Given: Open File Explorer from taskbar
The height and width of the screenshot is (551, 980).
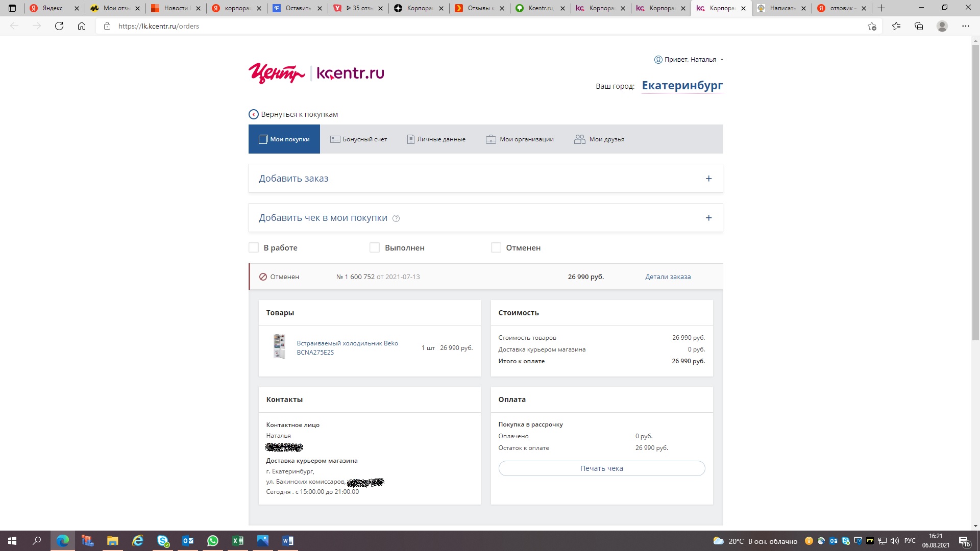Looking at the screenshot, I should pyautogui.click(x=112, y=541).
